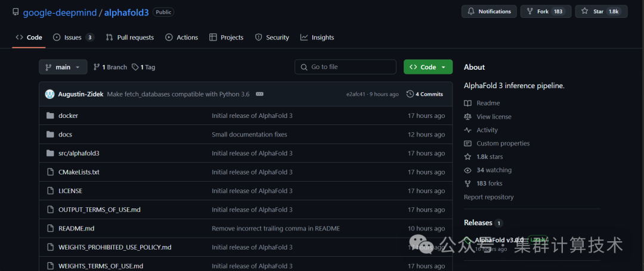Open the Augustin-Zidek author link
The width and height of the screenshot is (644, 271).
(x=81, y=94)
